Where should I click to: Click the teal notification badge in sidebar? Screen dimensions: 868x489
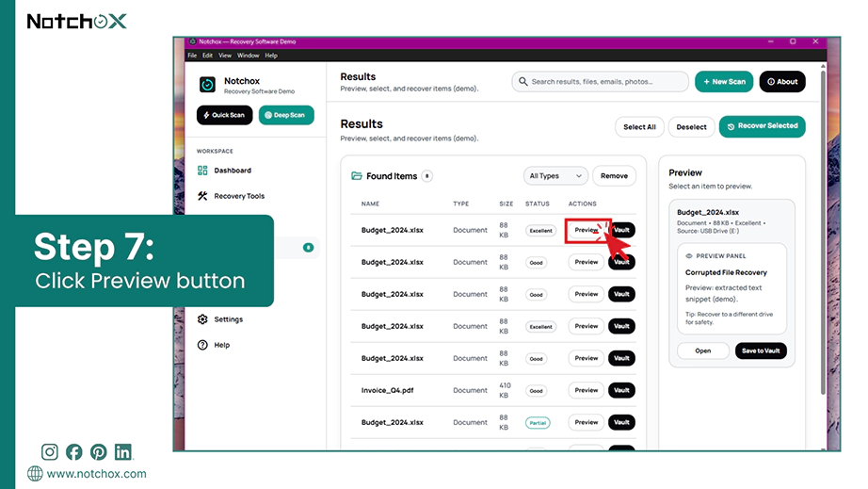pyautogui.click(x=309, y=248)
